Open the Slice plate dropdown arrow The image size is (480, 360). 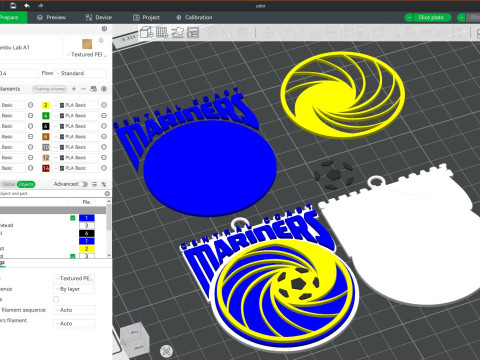click(x=409, y=17)
